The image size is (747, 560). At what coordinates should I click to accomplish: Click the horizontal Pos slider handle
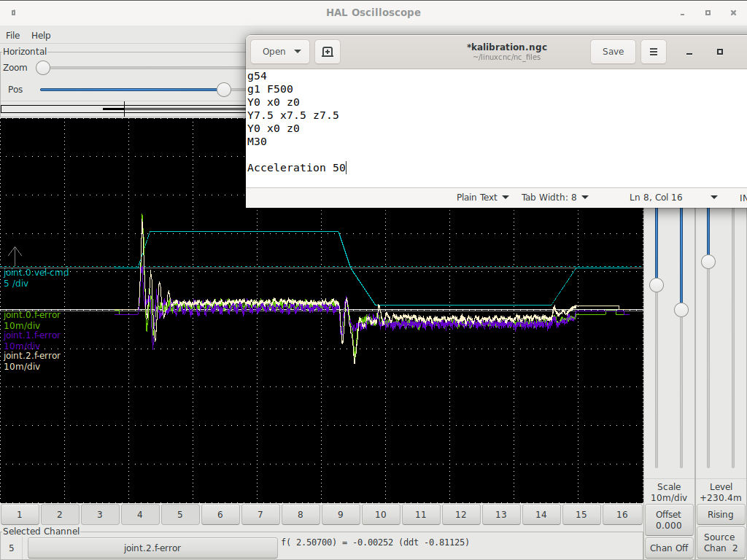coord(224,90)
